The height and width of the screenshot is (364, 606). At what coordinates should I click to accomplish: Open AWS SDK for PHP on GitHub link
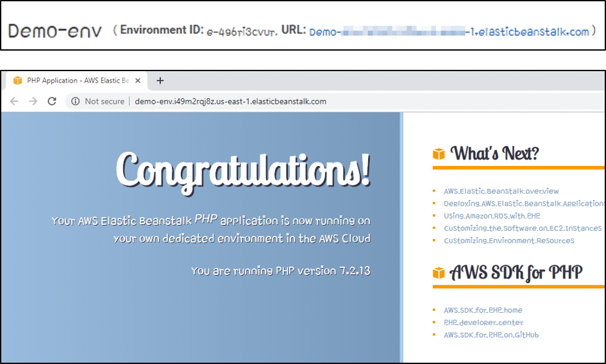click(x=491, y=335)
